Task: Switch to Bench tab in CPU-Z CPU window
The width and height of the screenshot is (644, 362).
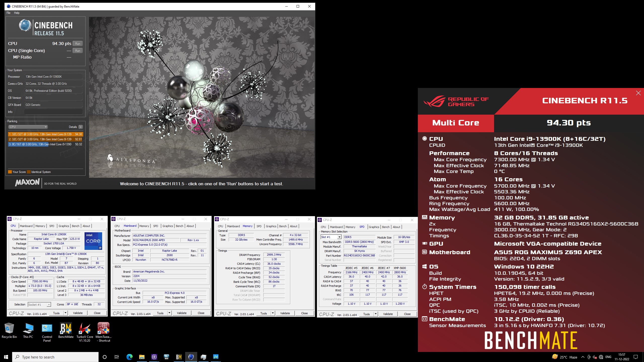Action: pos(76,226)
